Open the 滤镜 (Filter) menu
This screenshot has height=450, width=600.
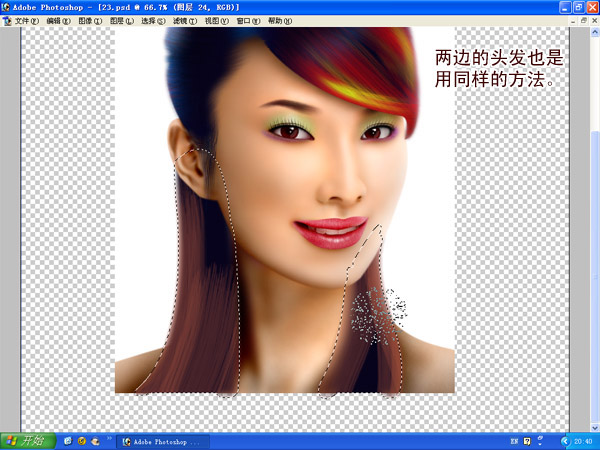click(185, 21)
